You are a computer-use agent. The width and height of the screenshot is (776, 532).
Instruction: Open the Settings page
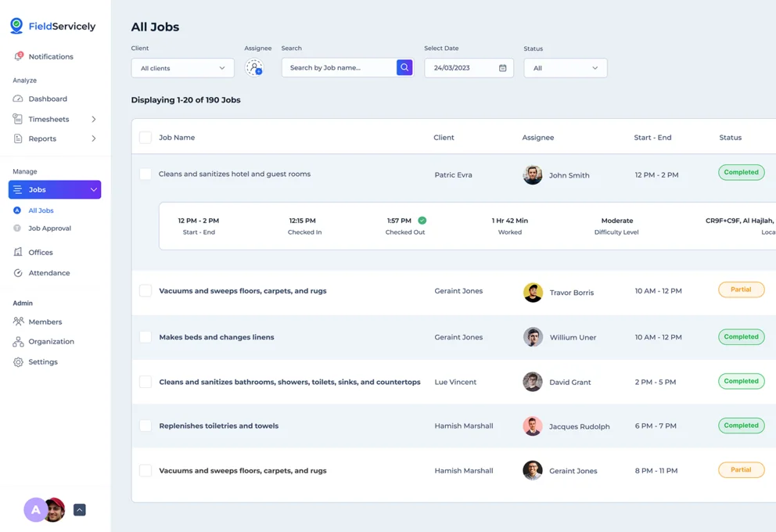tap(43, 361)
